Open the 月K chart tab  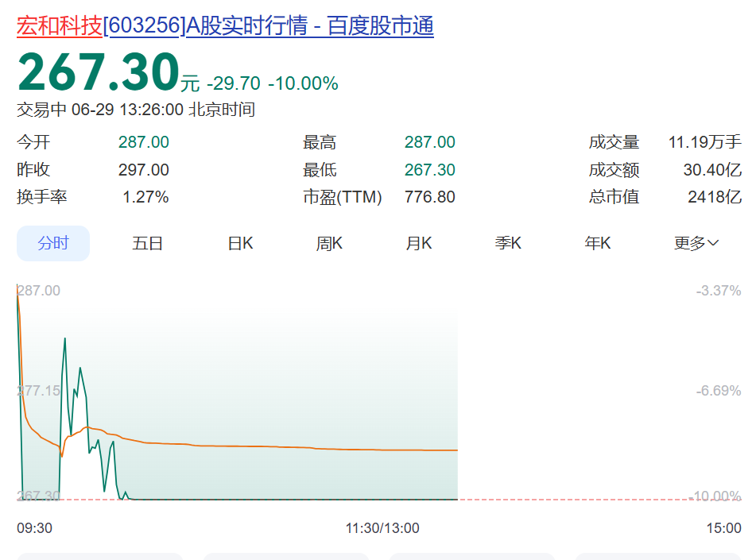click(x=418, y=243)
